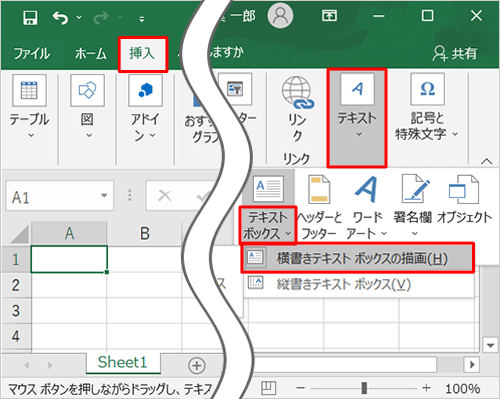Click the Undo arrow icon
Image resolution: width=500 pixels, height=399 pixels.
[x=60, y=18]
